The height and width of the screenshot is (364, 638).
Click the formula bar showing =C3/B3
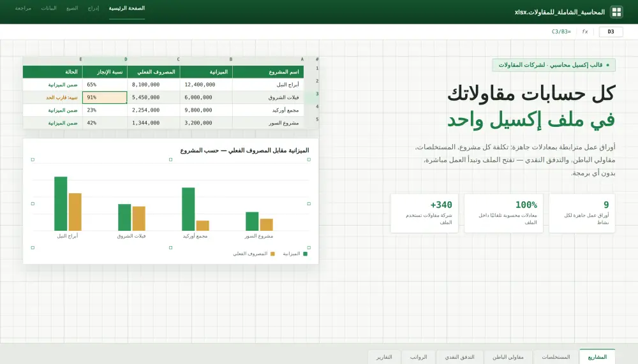coord(561,31)
